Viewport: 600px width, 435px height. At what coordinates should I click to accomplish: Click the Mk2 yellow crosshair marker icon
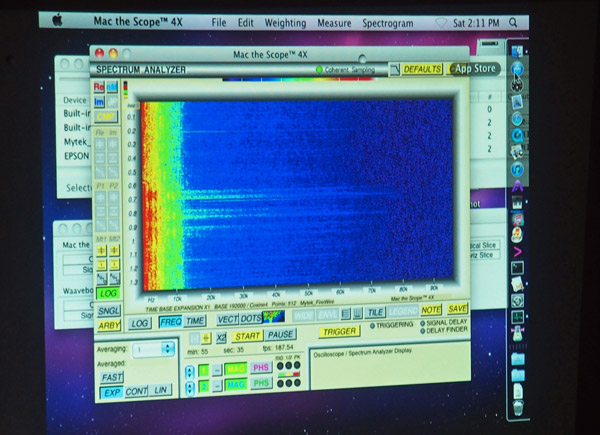coord(114,250)
